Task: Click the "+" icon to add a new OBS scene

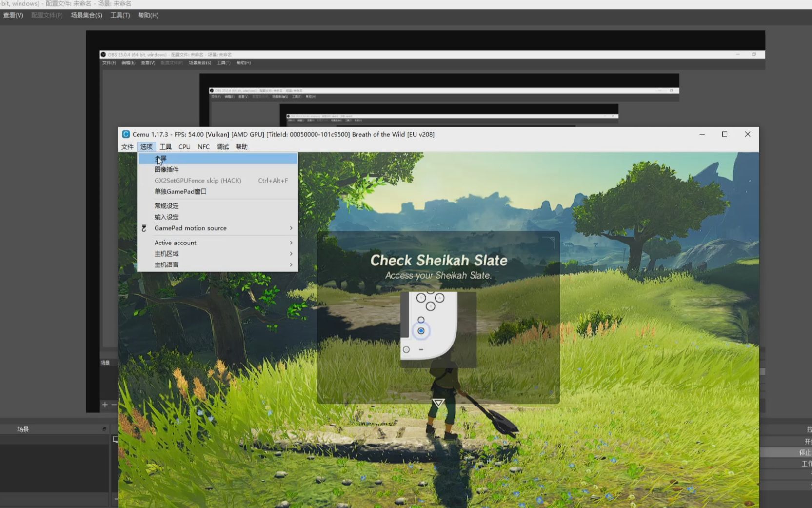Action: point(104,405)
